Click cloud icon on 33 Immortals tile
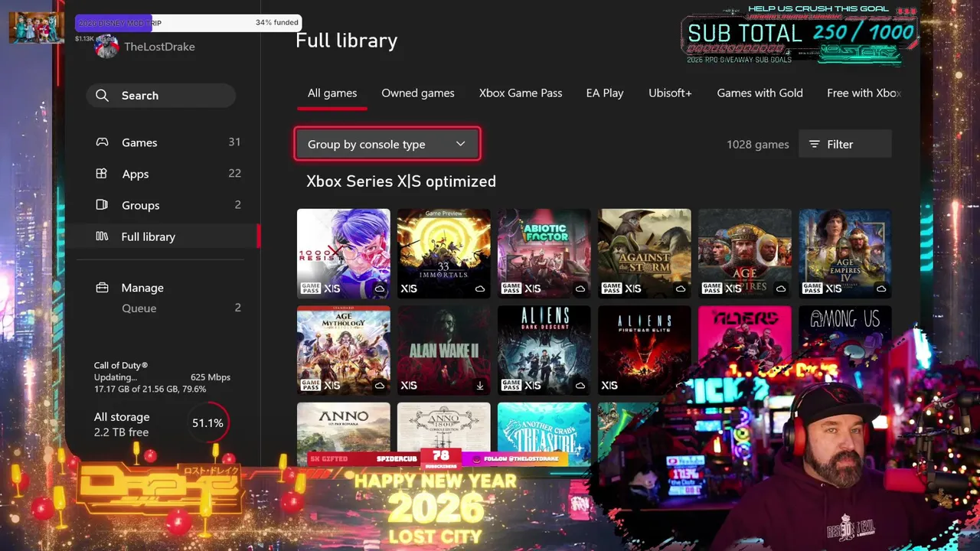 pos(480,289)
